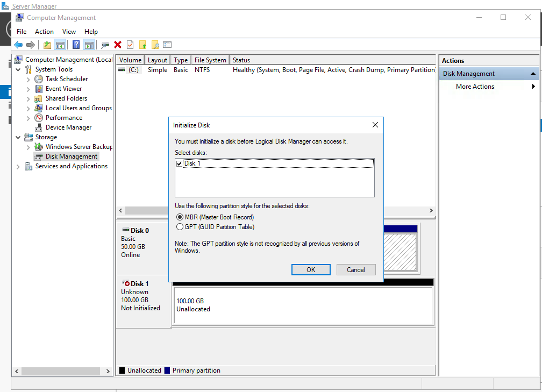The width and height of the screenshot is (542, 392).
Task: Sort by File System column header
Action: 210,60
